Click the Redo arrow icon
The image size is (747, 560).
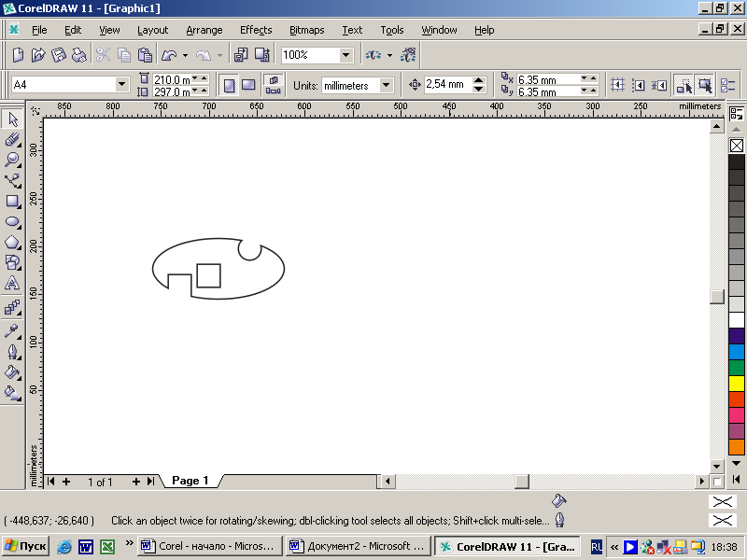click(204, 55)
